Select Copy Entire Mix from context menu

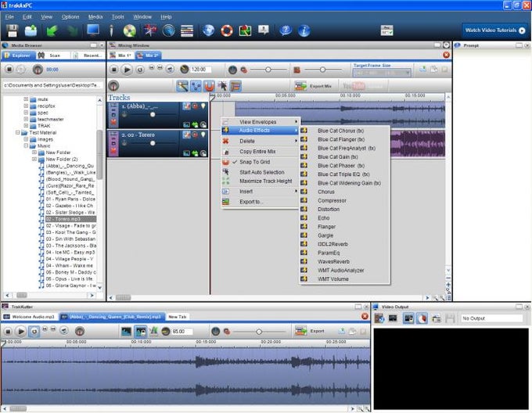[260, 152]
